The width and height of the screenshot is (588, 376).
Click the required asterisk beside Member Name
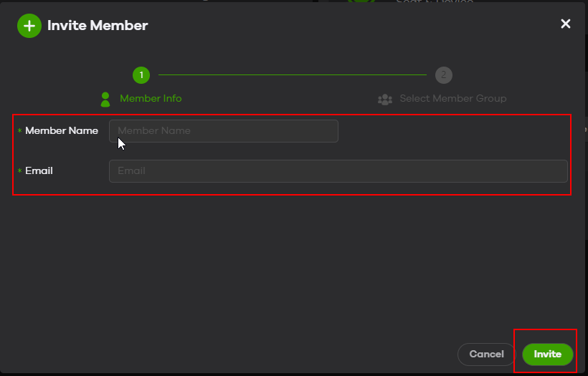click(x=19, y=132)
